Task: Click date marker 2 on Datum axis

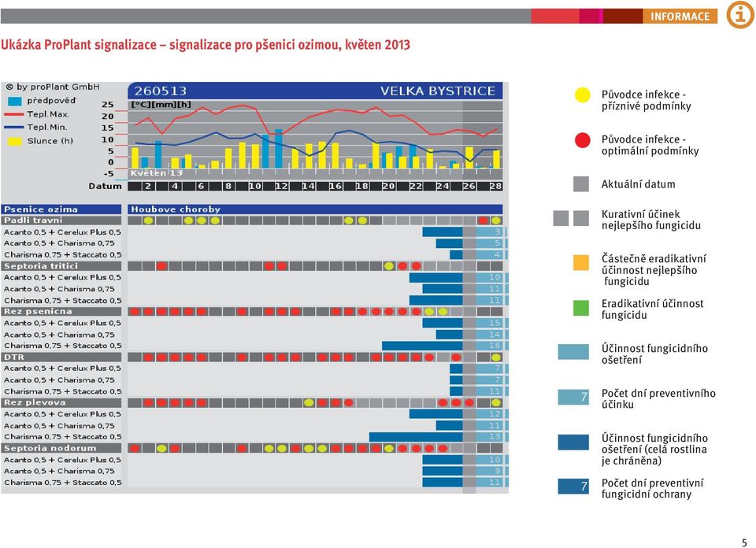Action: click(148, 186)
